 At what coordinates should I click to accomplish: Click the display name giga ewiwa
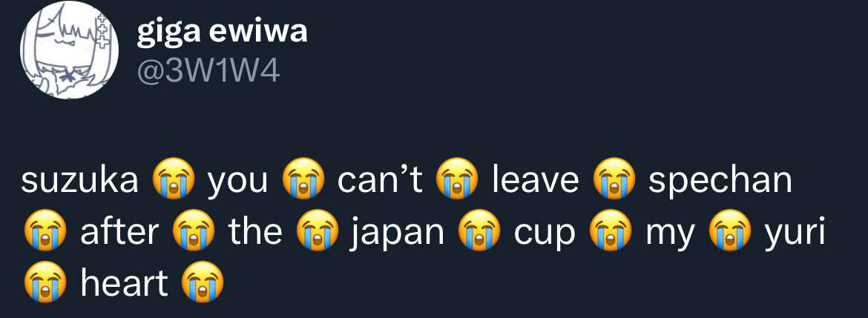pos(221,31)
